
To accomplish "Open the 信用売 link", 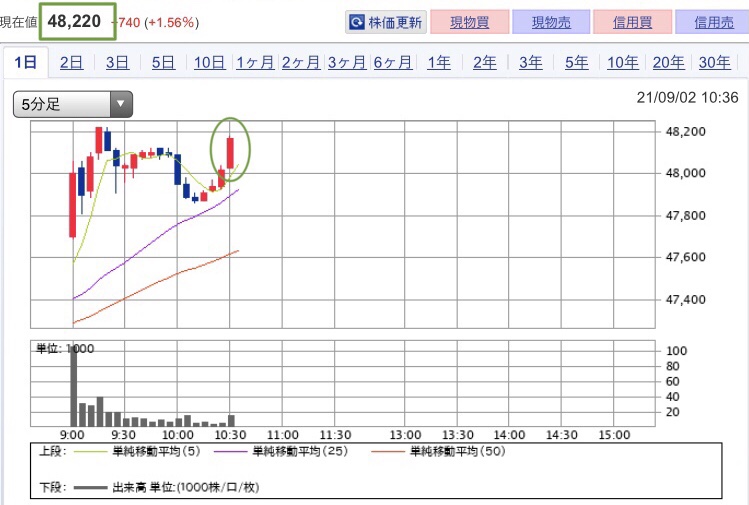I will pos(714,22).
